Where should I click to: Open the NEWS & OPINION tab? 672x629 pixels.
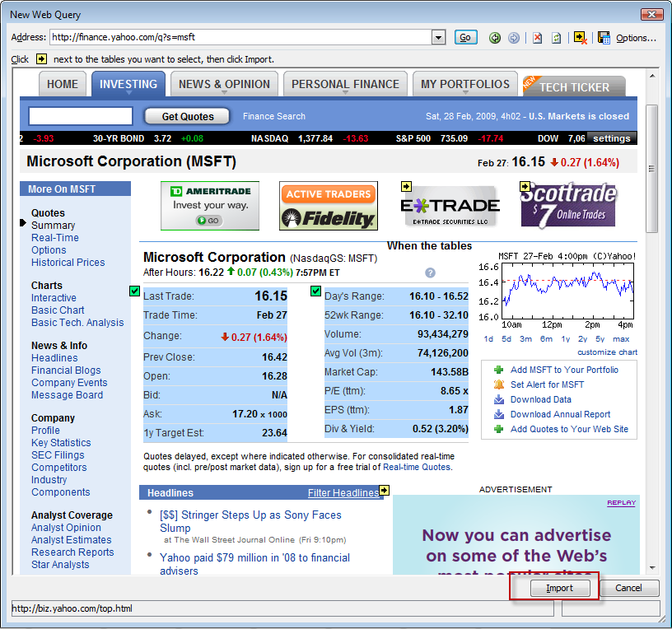click(x=224, y=84)
